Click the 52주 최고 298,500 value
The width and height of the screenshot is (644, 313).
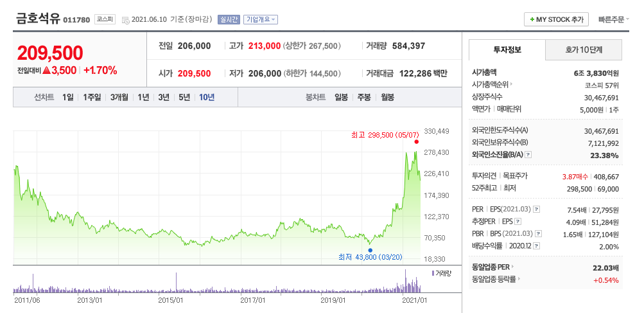coord(580,189)
